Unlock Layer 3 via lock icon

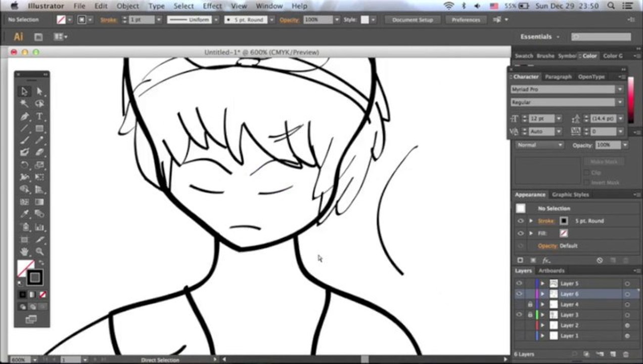pyautogui.click(x=530, y=314)
